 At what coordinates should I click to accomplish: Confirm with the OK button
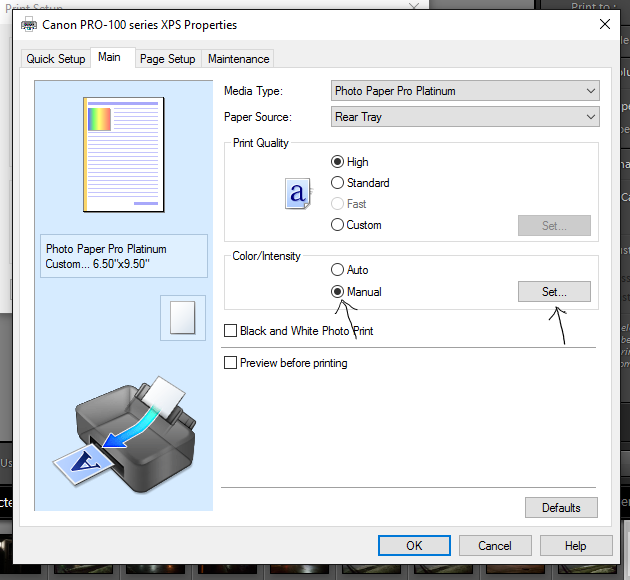pyautogui.click(x=414, y=545)
